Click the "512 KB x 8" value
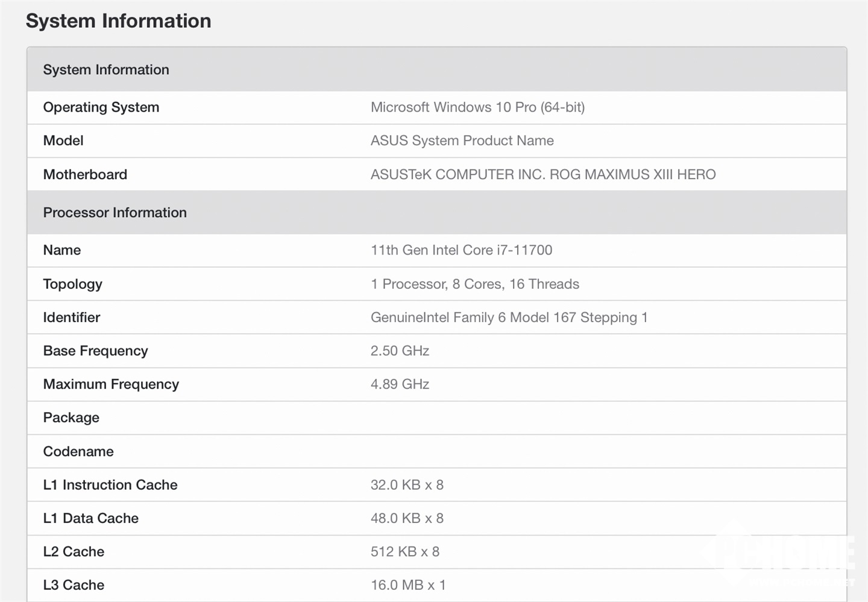Screen dimensions: 868x602 [405, 552]
